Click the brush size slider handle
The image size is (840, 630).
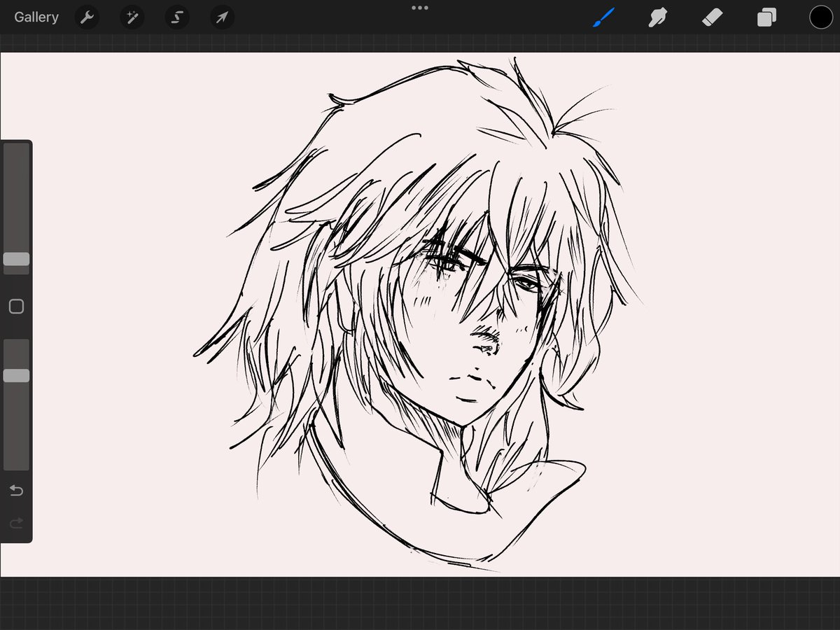point(16,259)
